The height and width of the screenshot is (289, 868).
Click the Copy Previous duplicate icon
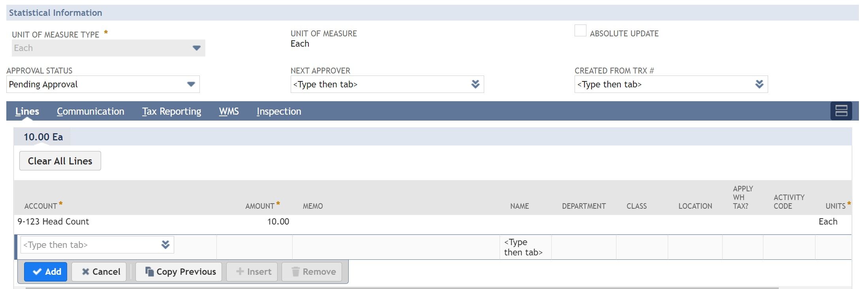coord(148,272)
